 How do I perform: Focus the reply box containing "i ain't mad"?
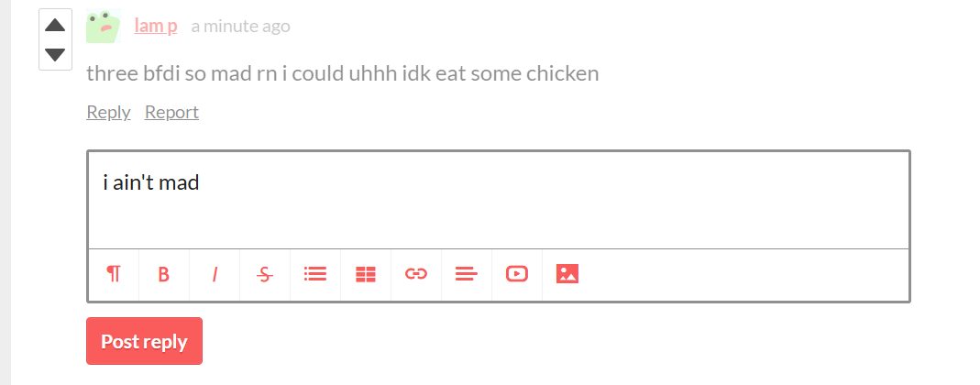pos(499,200)
